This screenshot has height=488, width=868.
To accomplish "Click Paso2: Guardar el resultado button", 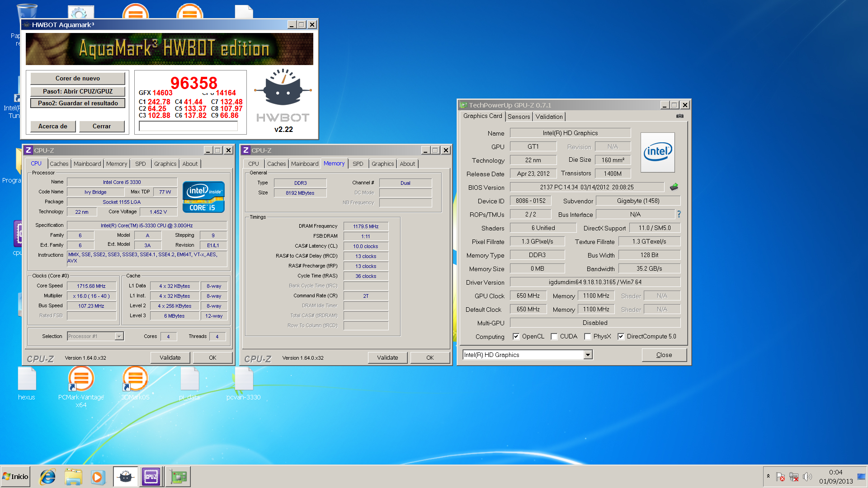I will 78,103.
